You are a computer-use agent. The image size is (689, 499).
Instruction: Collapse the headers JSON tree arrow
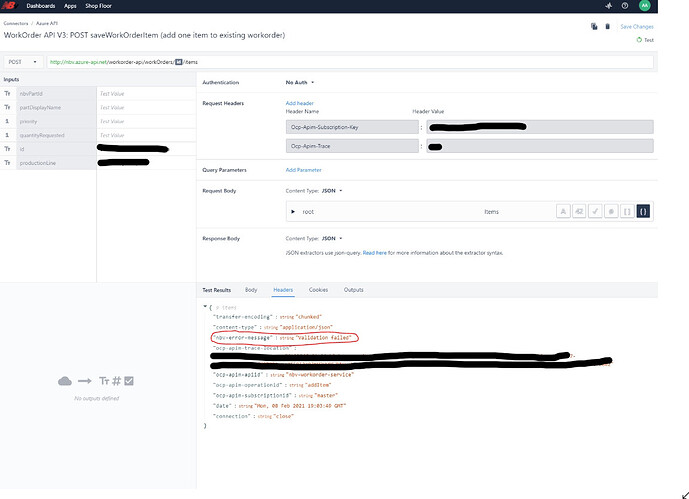point(205,307)
